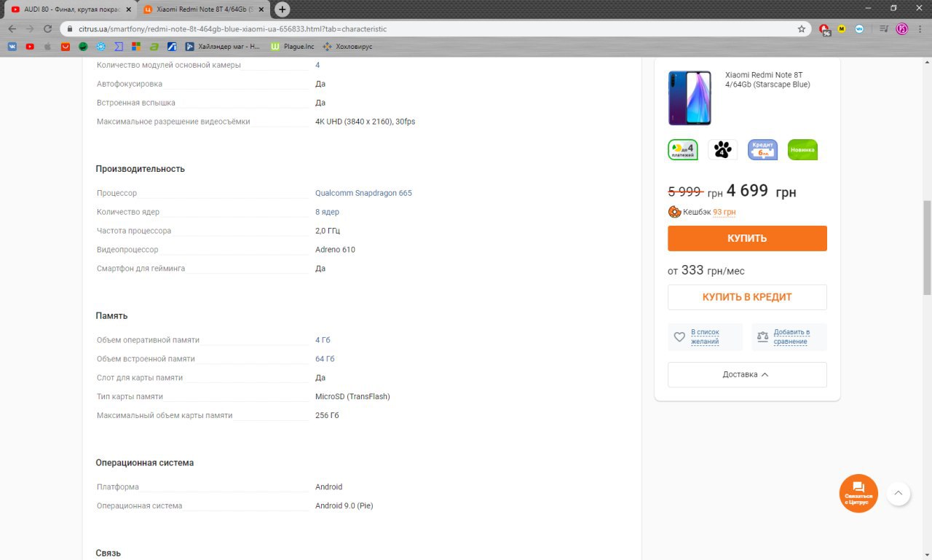Go back to the previous page

click(x=12, y=28)
